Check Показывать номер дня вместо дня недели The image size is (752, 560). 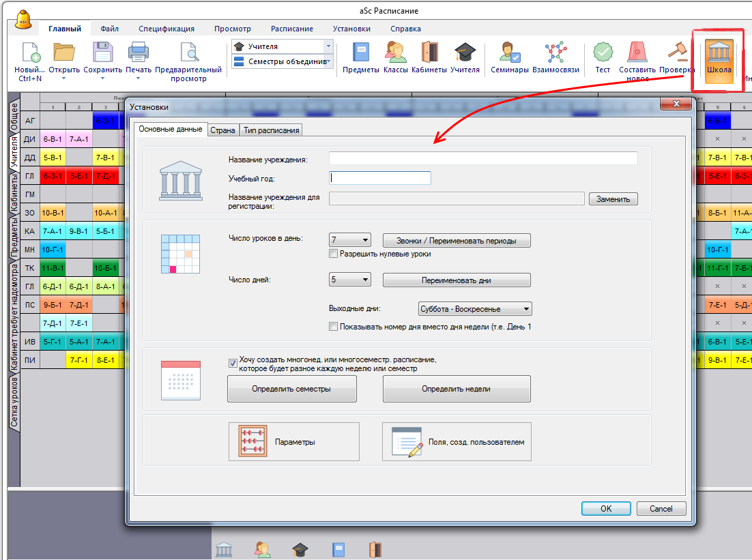point(334,327)
